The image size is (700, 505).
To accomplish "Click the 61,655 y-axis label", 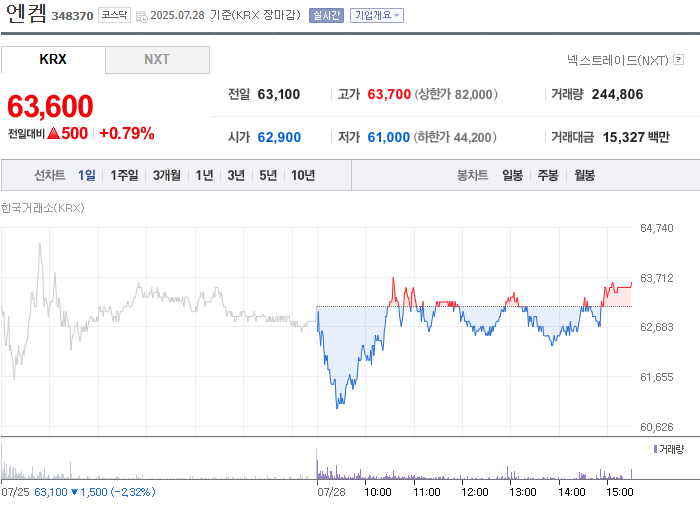I will (x=656, y=377).
